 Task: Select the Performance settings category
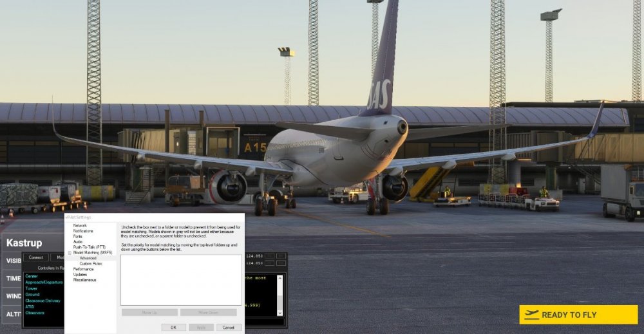click(83, 269)
